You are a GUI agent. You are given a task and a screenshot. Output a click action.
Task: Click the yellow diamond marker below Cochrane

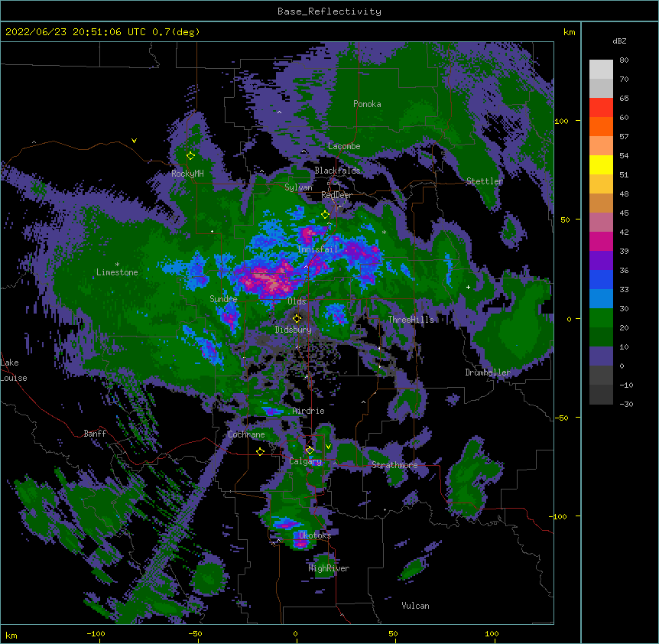(260, 451)
